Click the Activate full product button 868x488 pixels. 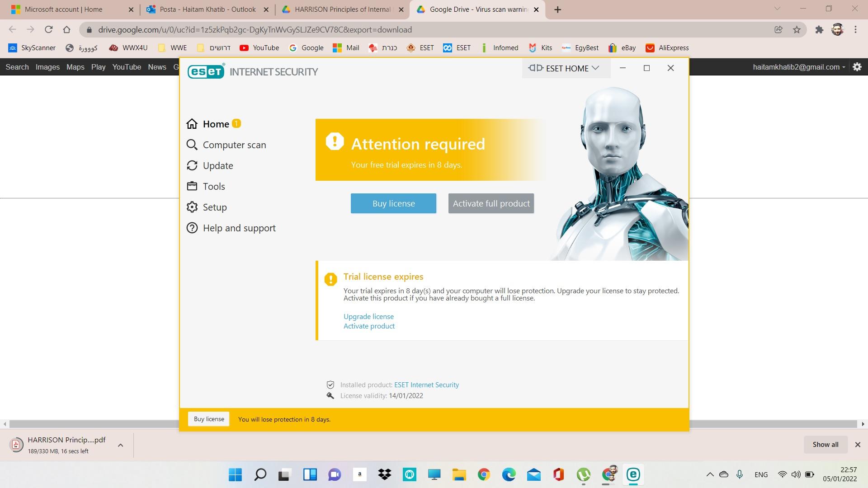(x=491, y=203)
